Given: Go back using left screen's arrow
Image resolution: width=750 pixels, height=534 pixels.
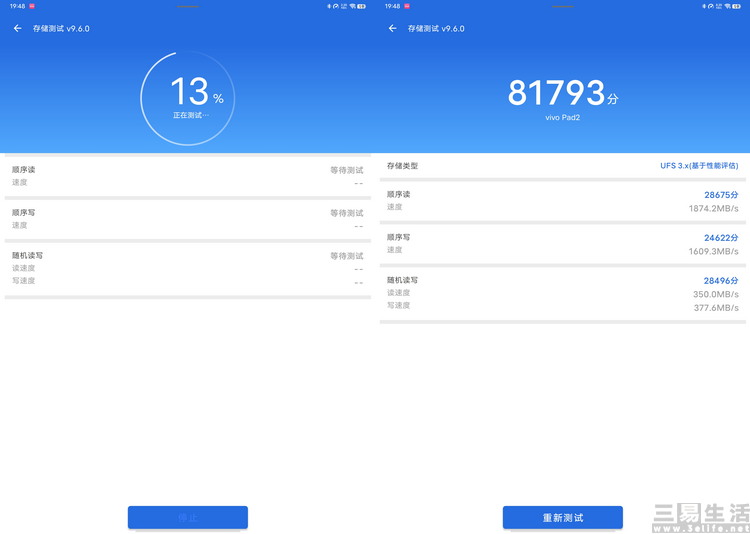Looking at the screenshot, I should (x=18, y=28).
